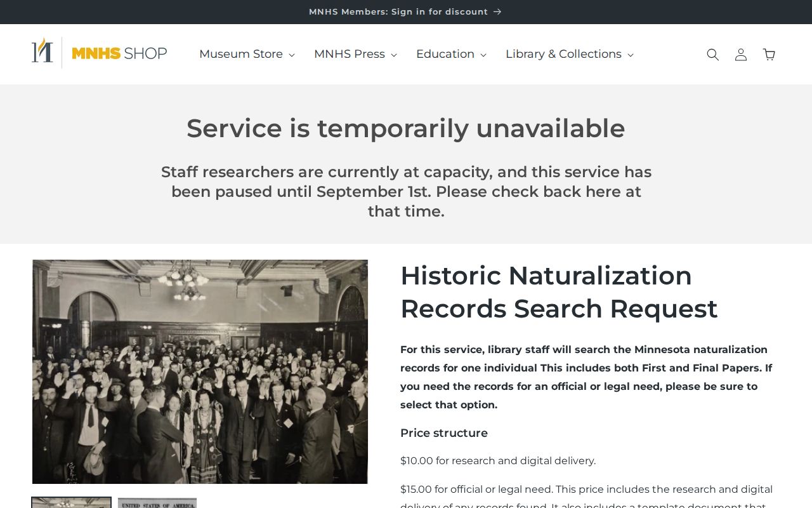
Task: Open the main naturalization ceremony photo
Action: coord(200,371)
